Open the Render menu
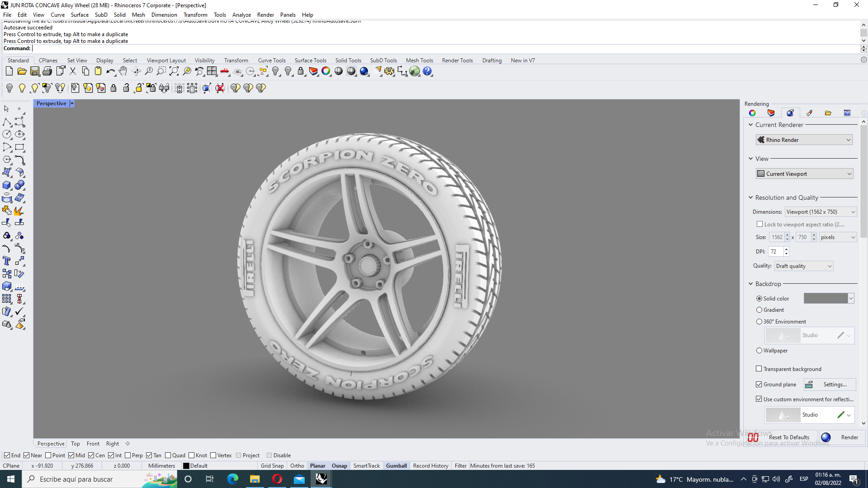The image size is (868, 488). pyautogui.click(x=265, y=14)
